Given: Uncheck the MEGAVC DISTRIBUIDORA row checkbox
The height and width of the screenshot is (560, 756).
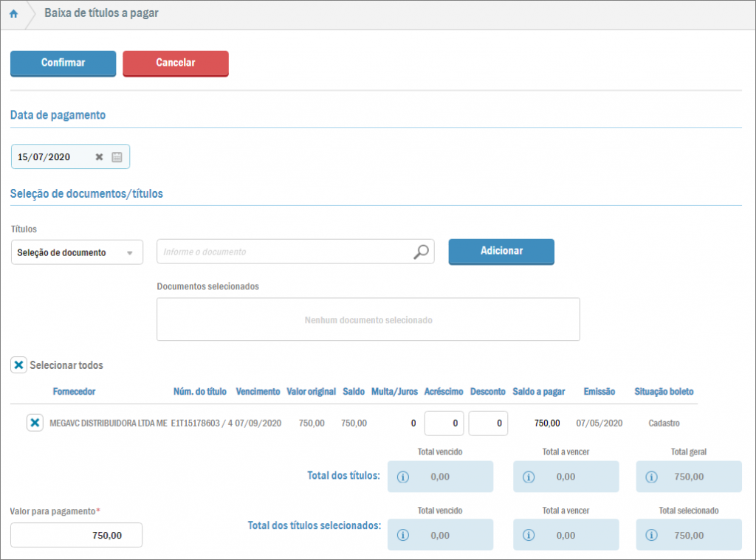Looking at the screenshot, I should (34, 424).
